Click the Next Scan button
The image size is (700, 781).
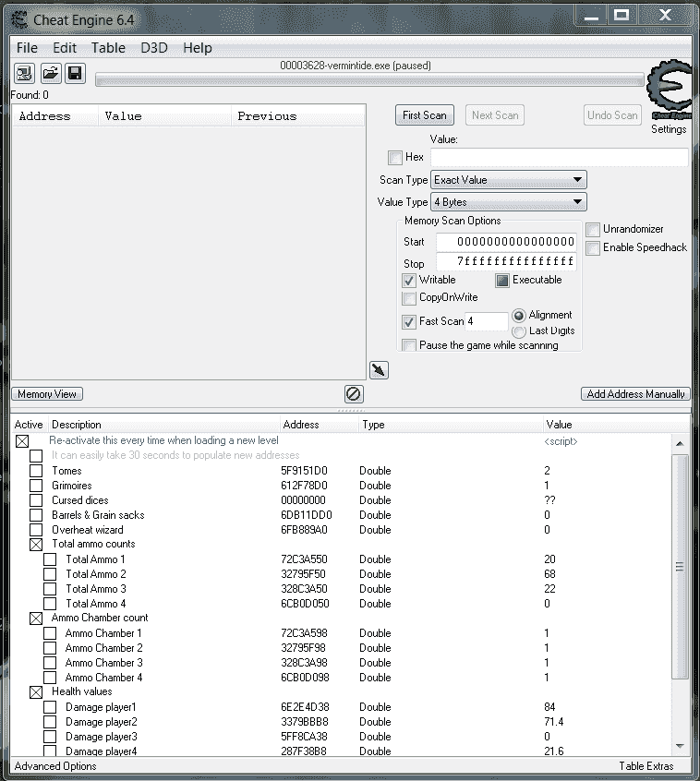[495, 115]
